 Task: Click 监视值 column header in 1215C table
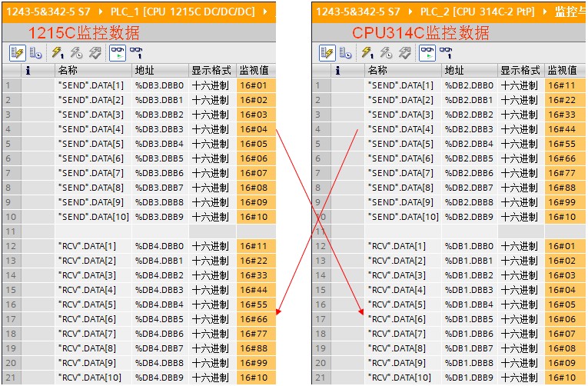(x=256, y=70)
